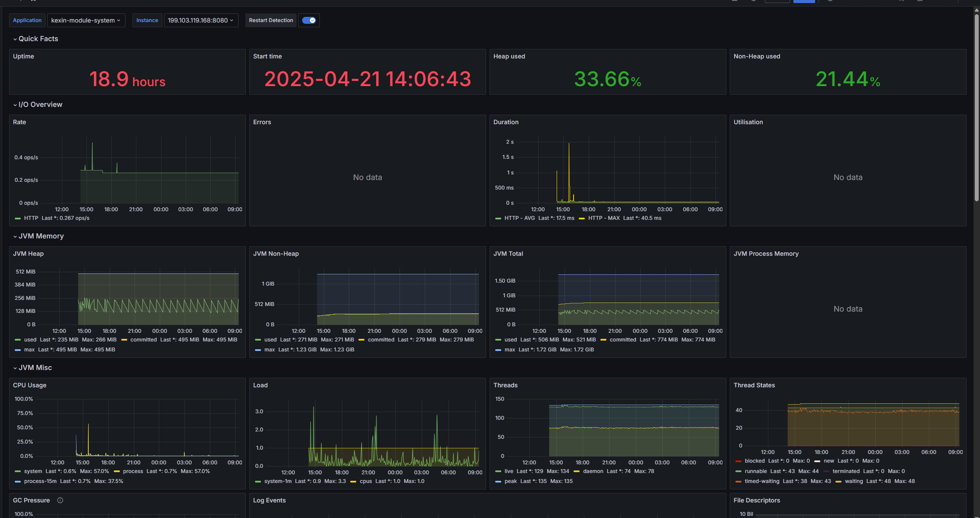The height and width of the screenshot is (518, 980).
Task: Click the 33.66% heap used value
Action: point(608,79)
